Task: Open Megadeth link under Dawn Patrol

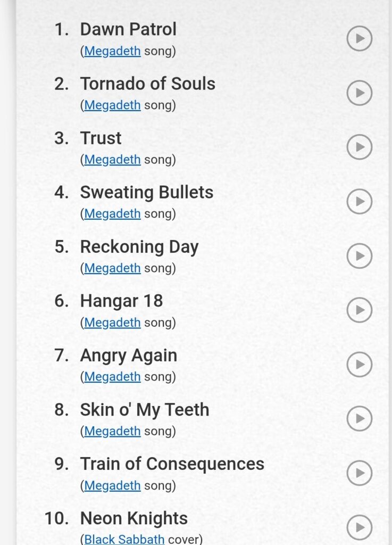Action: tap(112, 52)
